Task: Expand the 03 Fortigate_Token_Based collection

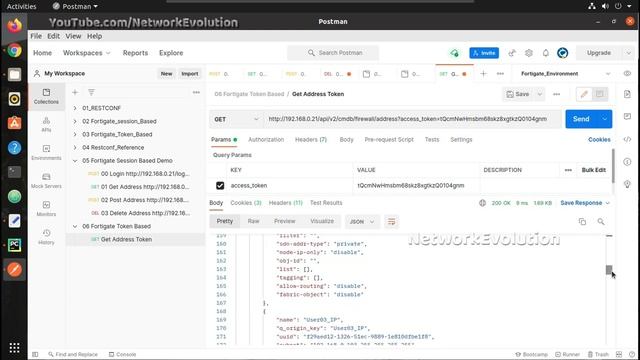Action: point(75,134)
